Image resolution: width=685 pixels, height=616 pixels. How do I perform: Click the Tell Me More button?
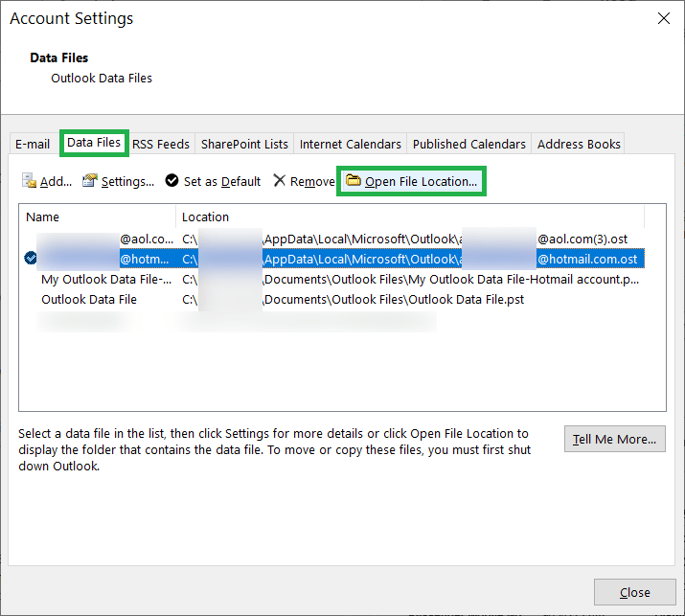point(615,439)
